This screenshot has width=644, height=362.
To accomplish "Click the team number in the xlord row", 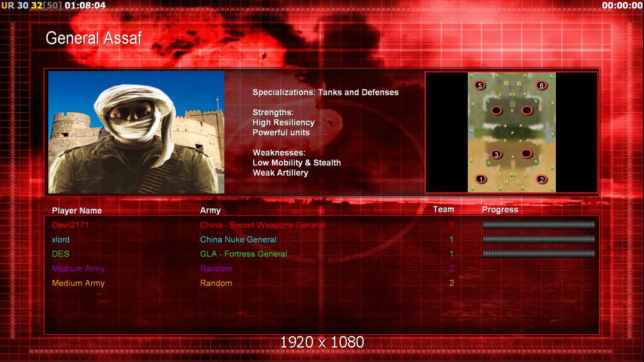I will point(451,240).
